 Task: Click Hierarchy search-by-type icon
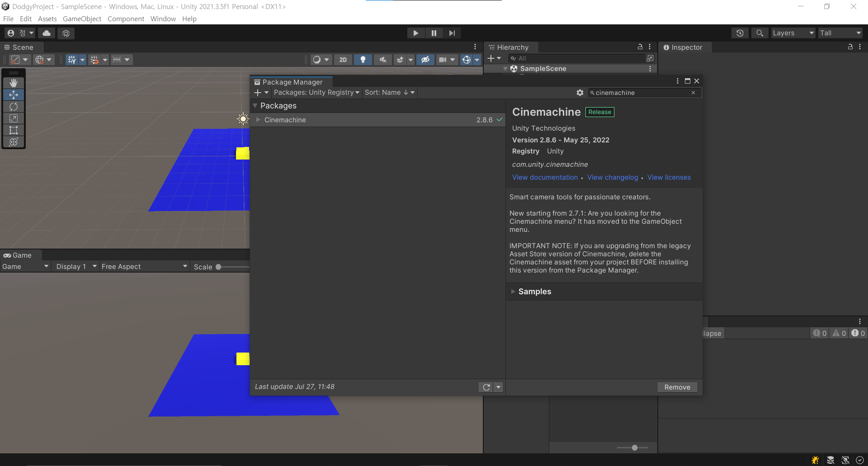[650, 58]
